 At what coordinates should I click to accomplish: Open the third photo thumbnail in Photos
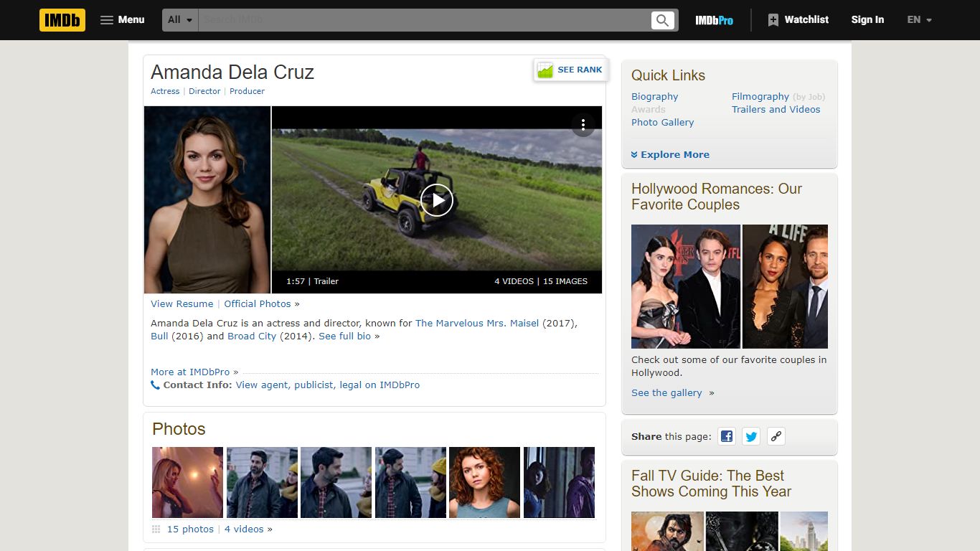pos(336,482)
